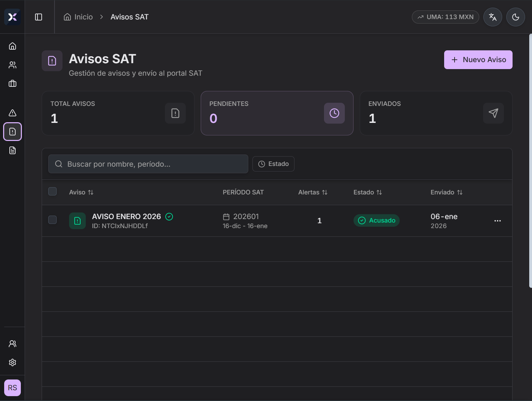Collapse the sidebar with the panel icon

pyautogui.click(x=39, y=17)
